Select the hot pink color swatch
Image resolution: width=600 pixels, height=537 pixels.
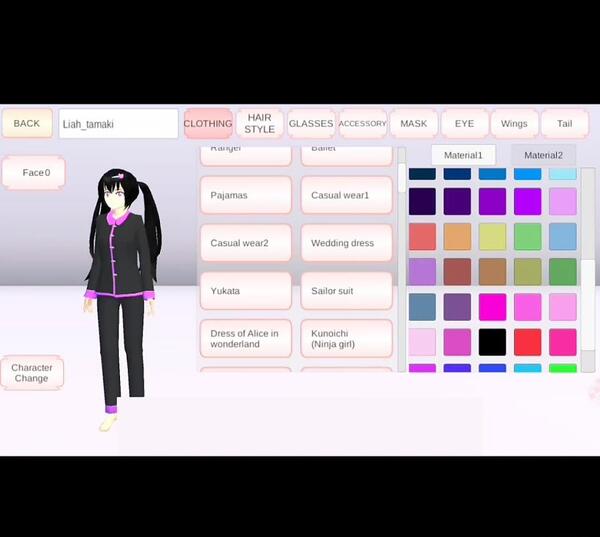tap(562, 342)
